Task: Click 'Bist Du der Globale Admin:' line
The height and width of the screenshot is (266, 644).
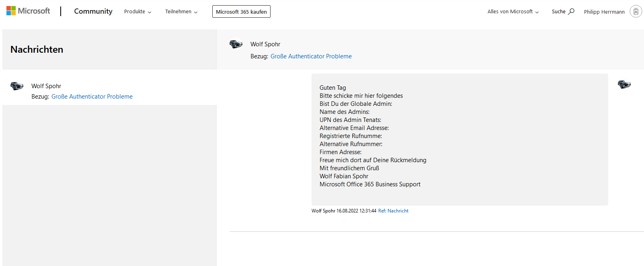Action: coord(356,104)
